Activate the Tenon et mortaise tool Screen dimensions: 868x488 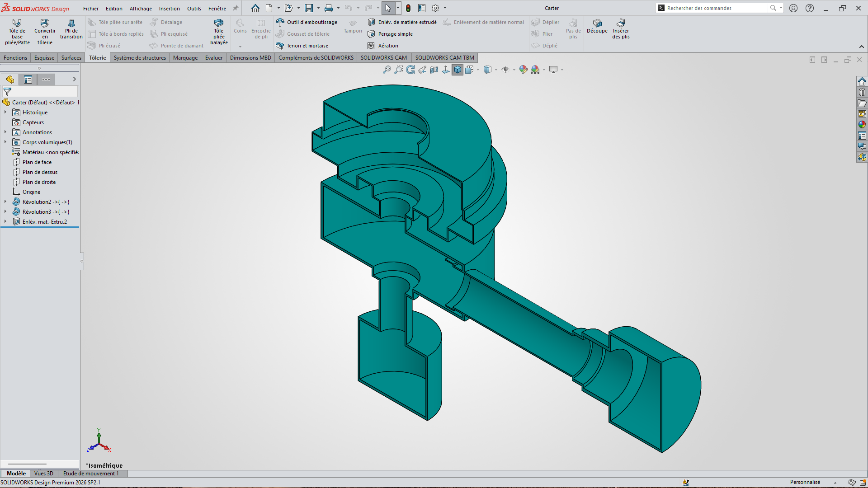pyautogui.click(x=302, y=46)
